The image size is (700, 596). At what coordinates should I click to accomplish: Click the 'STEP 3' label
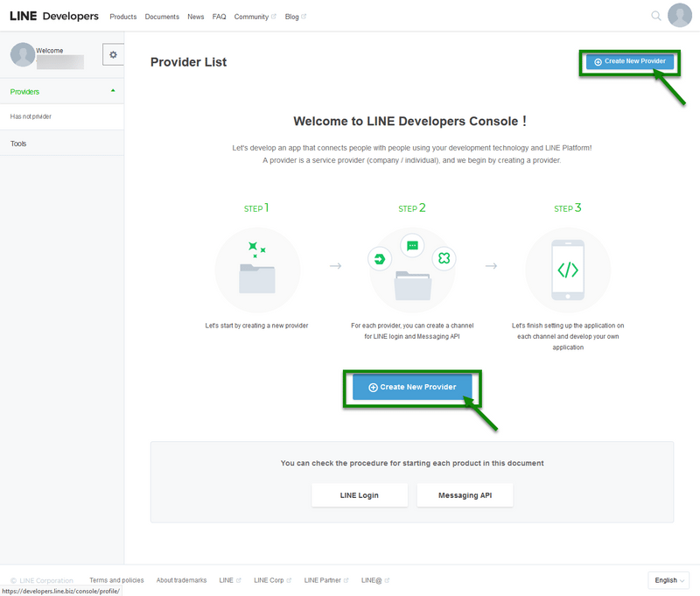coord(567,208)
